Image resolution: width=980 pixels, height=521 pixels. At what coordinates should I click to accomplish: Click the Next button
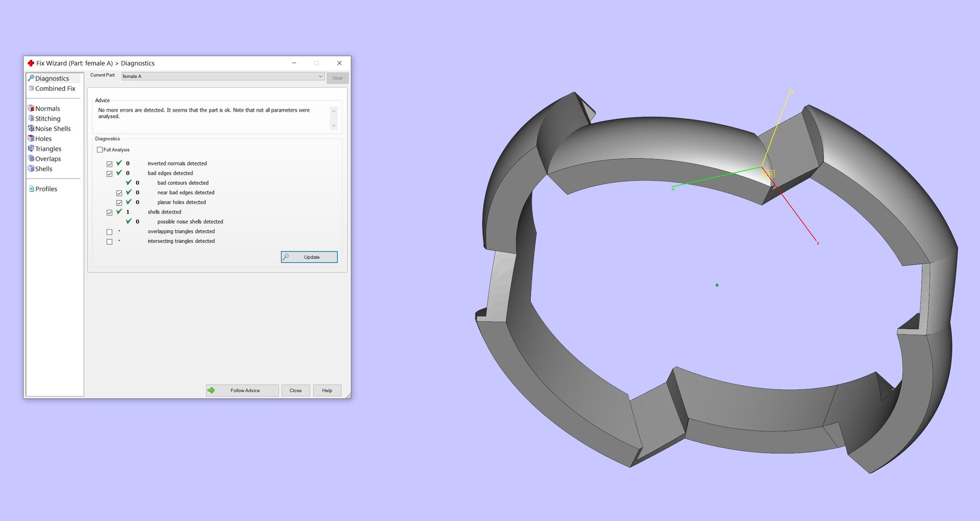point(338,78)
